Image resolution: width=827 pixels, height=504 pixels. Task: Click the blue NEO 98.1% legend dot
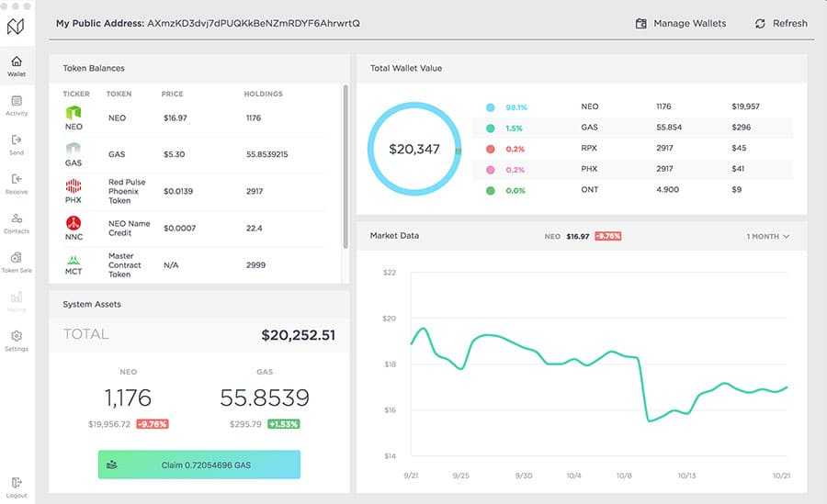(x=490, y=107)
